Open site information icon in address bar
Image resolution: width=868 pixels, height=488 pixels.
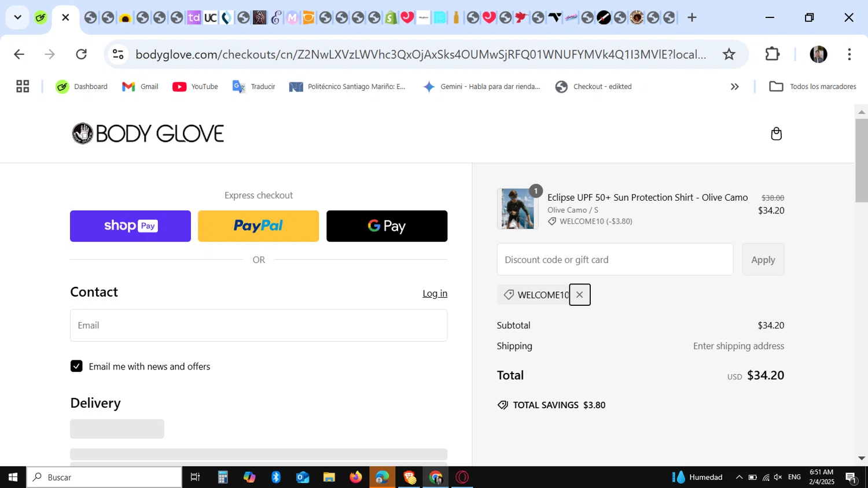point(118,54)
